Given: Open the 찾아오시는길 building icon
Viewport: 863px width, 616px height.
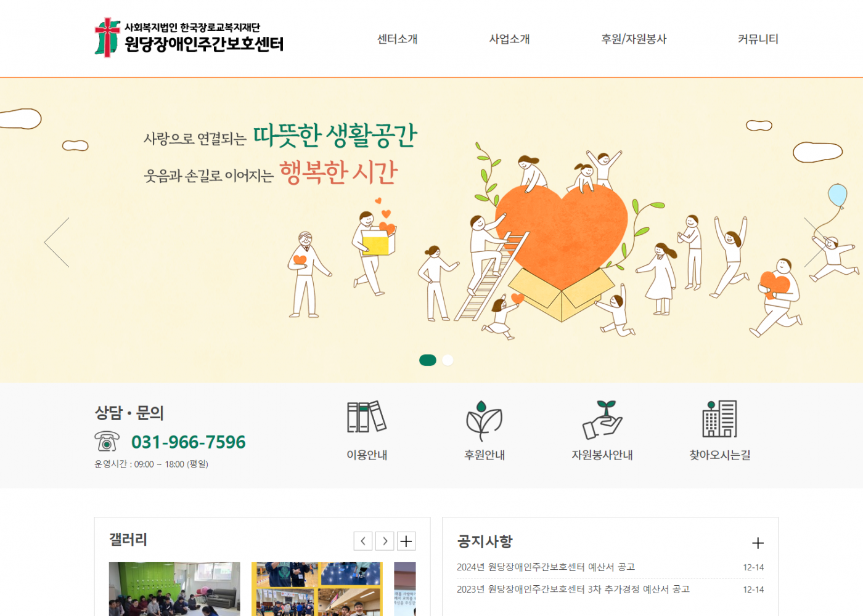Looking at the screenshot, I should 719,418.
